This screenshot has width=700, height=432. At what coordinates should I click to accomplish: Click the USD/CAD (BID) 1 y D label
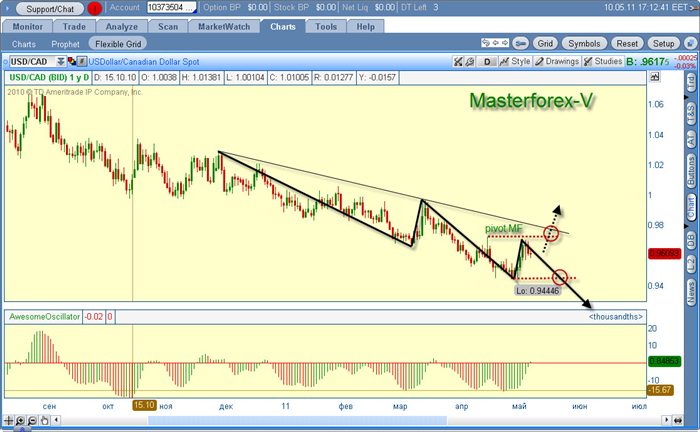pos(49,78)
